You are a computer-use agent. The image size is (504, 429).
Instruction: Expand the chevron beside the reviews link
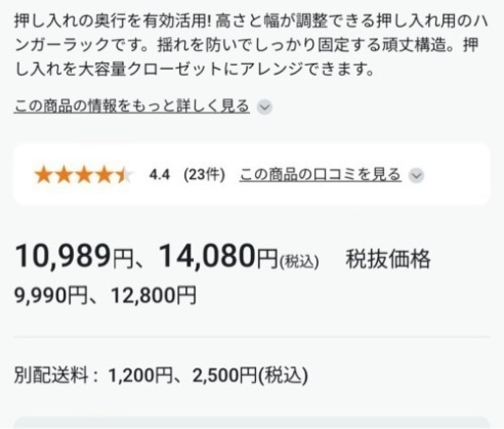click(x=416, y=175)
